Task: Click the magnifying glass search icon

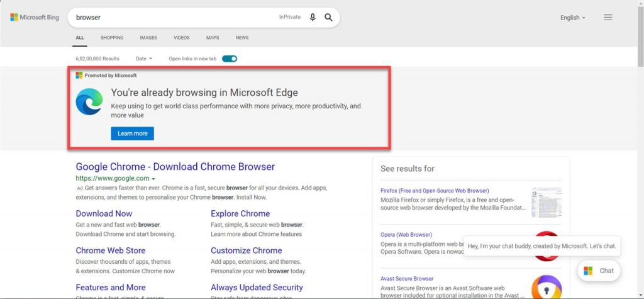Action: (x=328, y=17)
